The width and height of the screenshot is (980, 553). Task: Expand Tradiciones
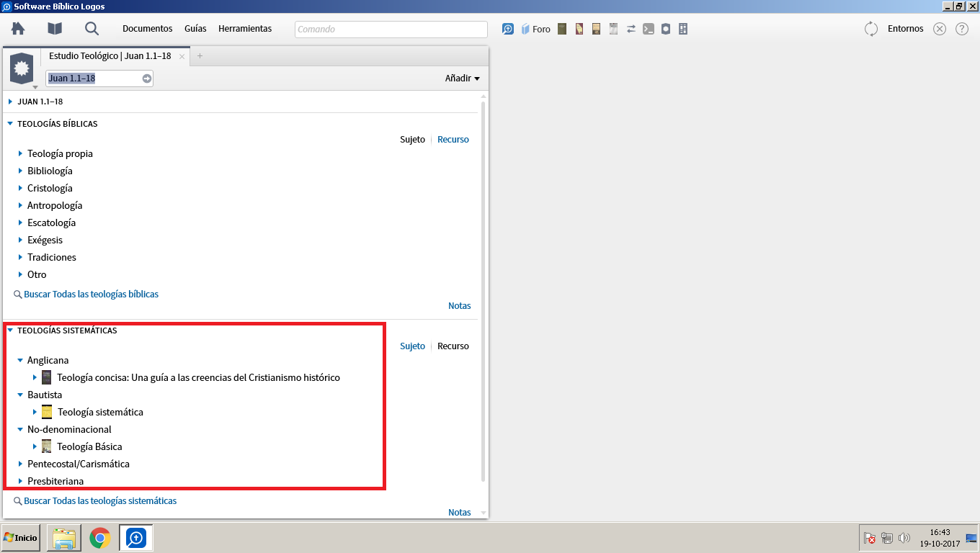point(21,257)
